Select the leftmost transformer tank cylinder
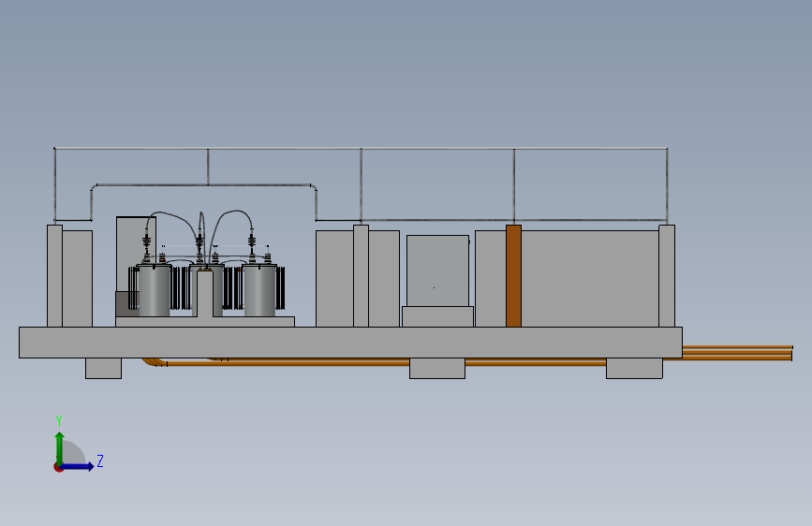 [x=155, y=290]
